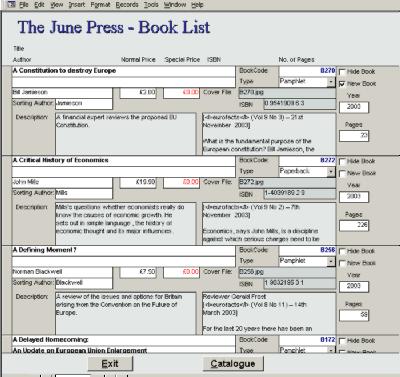Click author field John Mills

pyautogui.click(x=62, y=182)
